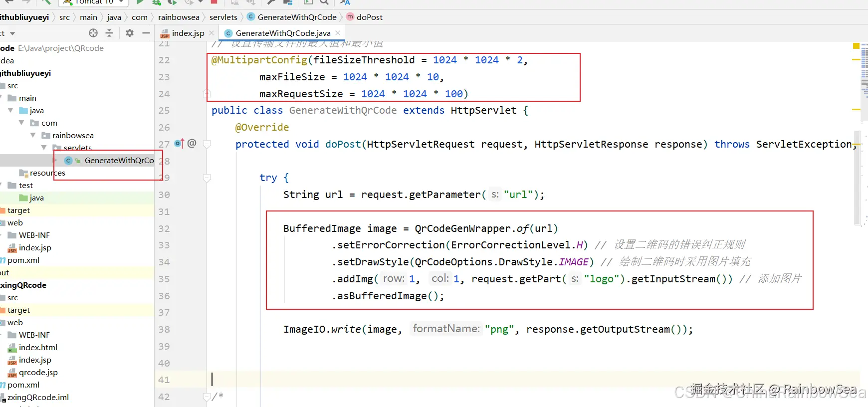
Task: Open the Tomcat run configuration dropdown
Action: click(94, 2)
